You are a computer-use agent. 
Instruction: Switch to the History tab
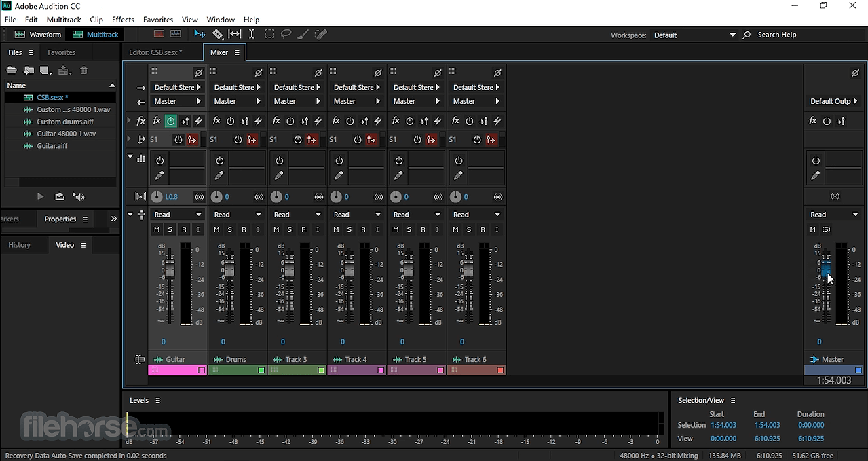click(x=19, y=245)
